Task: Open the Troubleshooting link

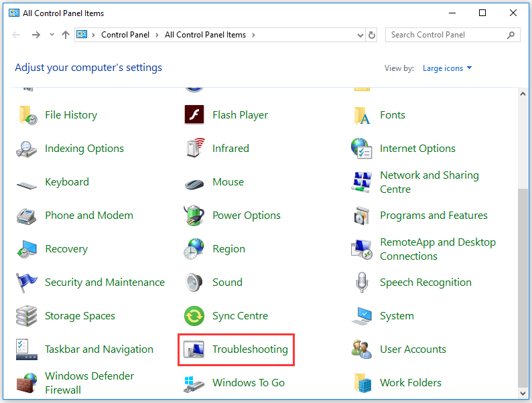Action: pos(250,349)
